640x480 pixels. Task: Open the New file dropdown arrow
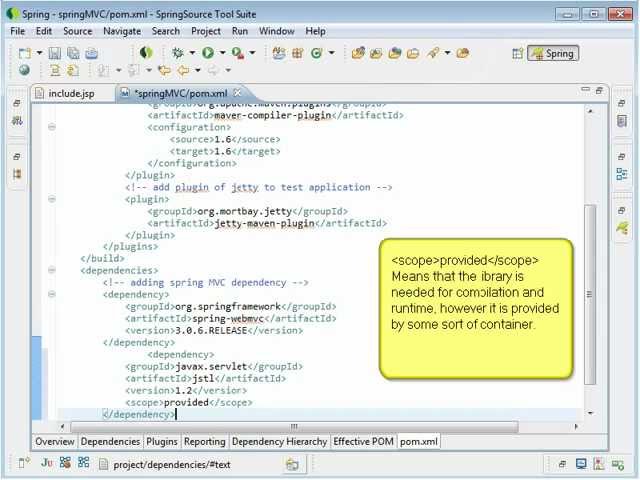click(x=40, y=53)
